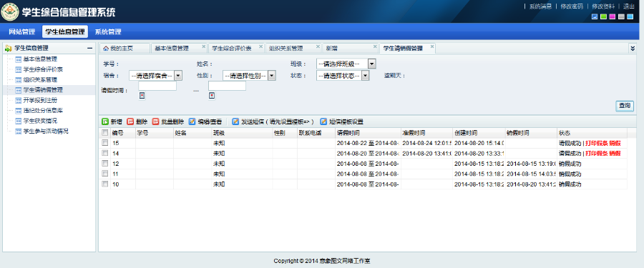Open the end date calendar picker icon
Image resolution: width=644 pixels, height=268 pixels.
pos(212,96)
